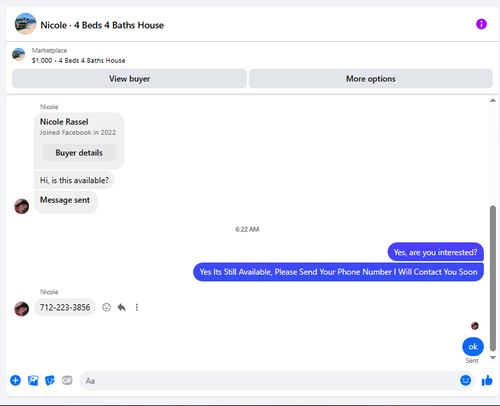Send a thumbs up like
Image resolution: width=500 pixels, height=406 pixels.
click(x=487, y=380)
